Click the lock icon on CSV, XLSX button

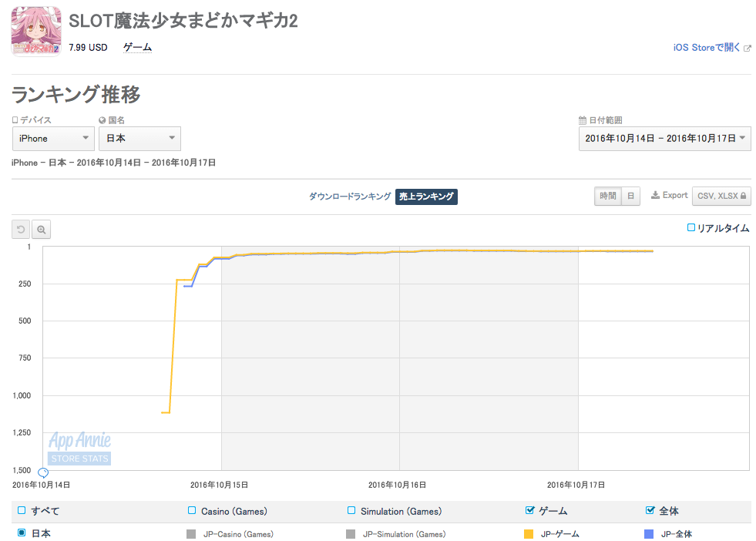[x=743, y=196]
